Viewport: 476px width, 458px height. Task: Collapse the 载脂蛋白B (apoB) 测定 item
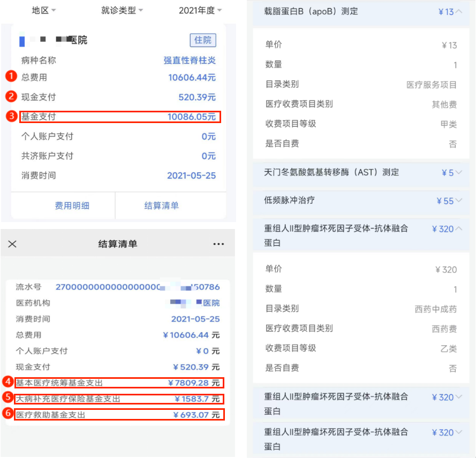click(x=458, y=12)
